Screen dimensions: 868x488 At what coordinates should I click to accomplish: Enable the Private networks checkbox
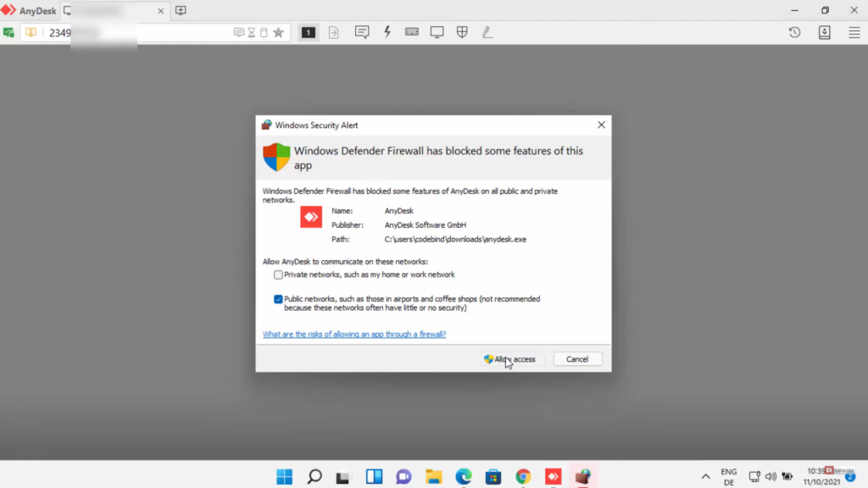278,275
